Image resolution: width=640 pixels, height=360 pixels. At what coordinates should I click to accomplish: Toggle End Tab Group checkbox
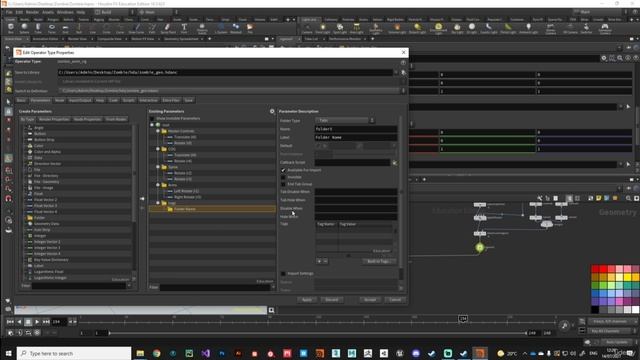(283, 184)
